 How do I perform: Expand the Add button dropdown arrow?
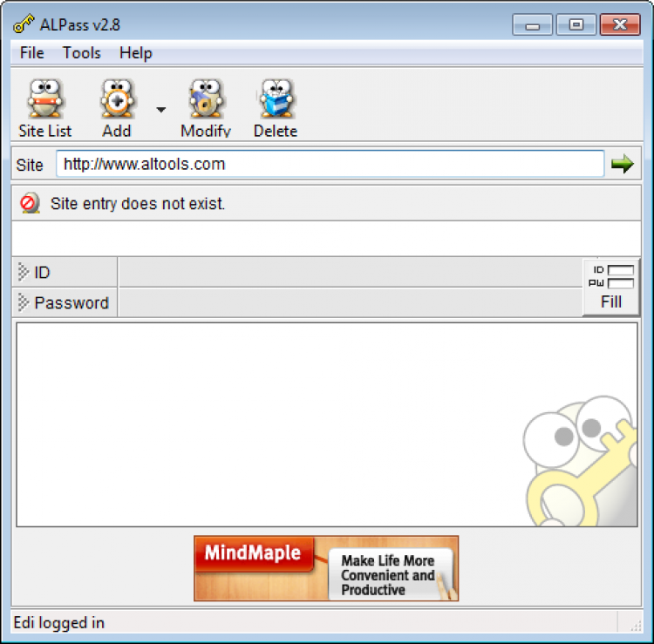click(161, 110)
